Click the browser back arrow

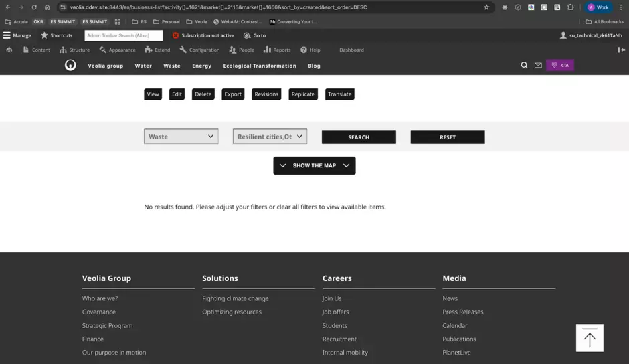coord(8,7)
